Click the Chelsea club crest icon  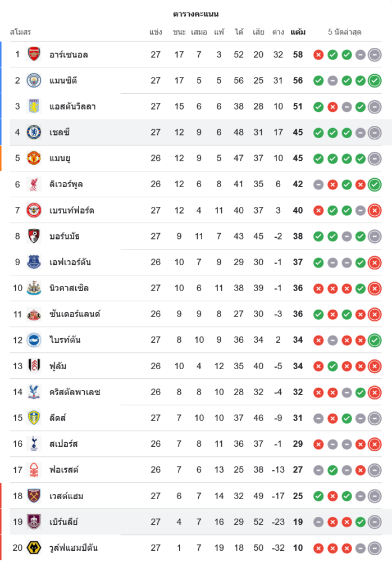pyautogui.click(x=34, y=133)
